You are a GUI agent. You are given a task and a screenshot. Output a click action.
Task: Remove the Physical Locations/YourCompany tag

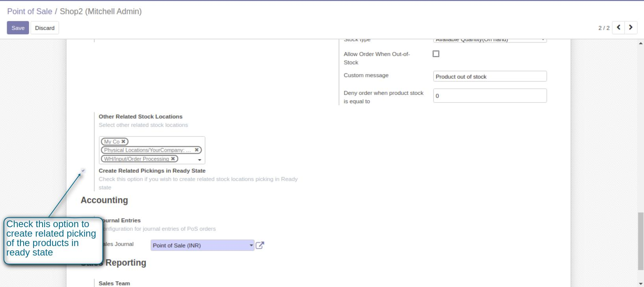pyautogui.click(x=197, y=150)
